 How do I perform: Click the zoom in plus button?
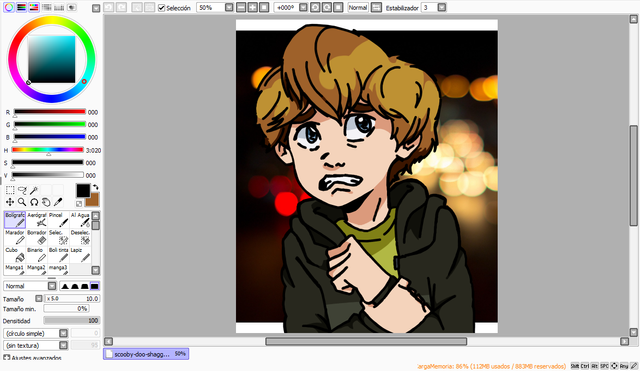pos(253,7)
